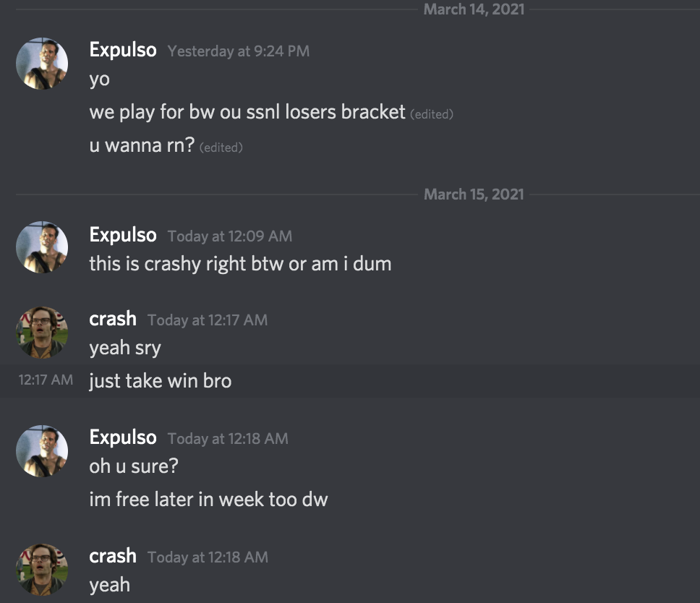Screen dimensions: 700x603
Task: Click the '(edited)' label after 'u wanna rn?'
Action: click(x=221, y=147)
